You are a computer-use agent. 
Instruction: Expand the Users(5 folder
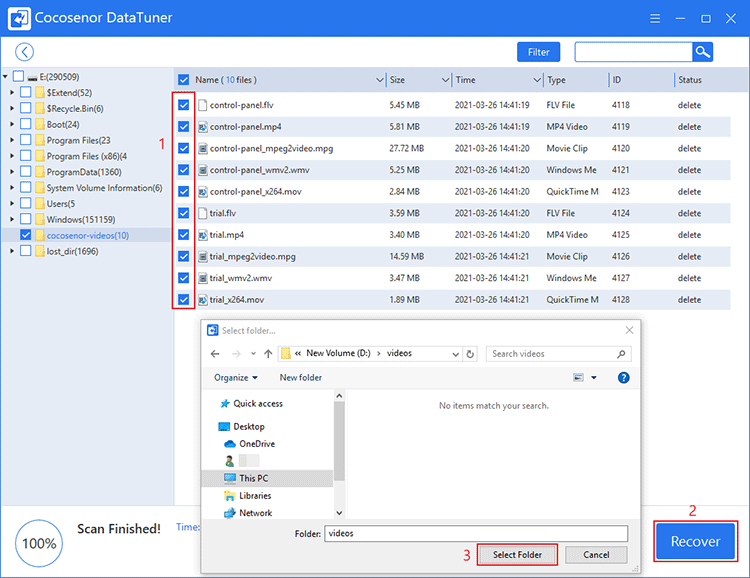coord(12,203)
